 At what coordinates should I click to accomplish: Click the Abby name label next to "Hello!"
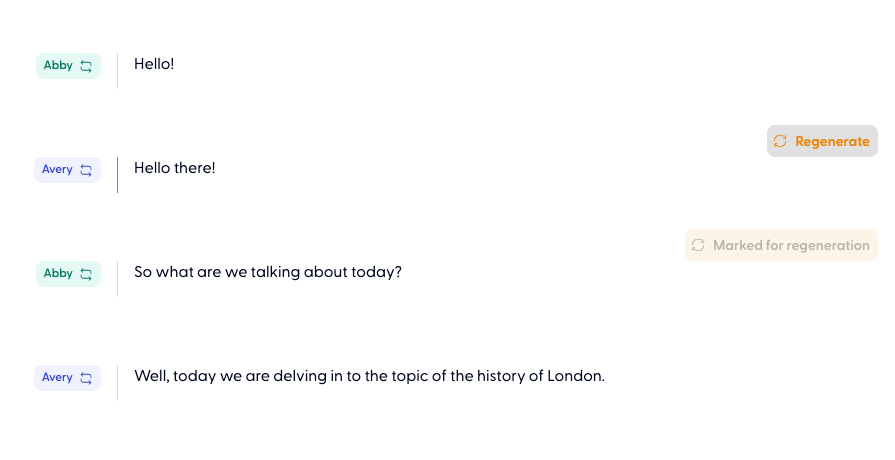point(58,66)
